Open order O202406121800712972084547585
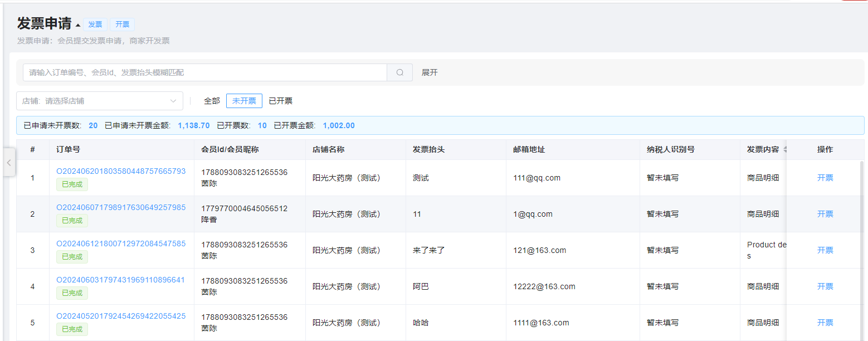 pos(121,243)
